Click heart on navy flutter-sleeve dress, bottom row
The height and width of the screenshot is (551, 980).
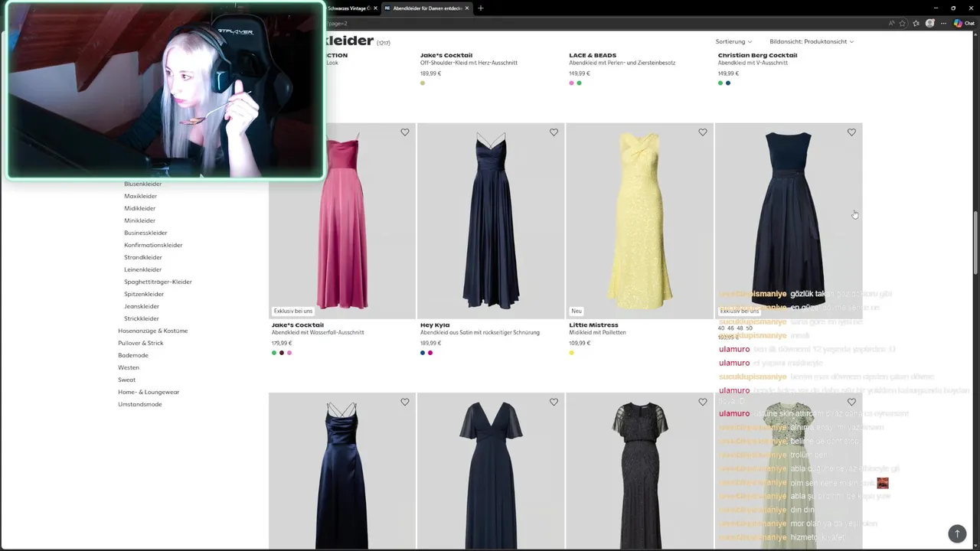coord(554,402)
